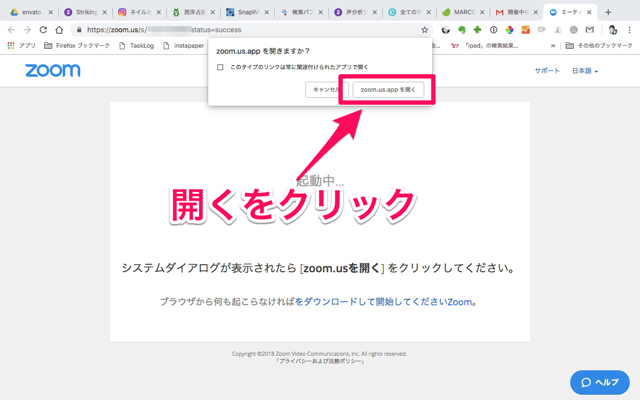Click the Gmail envelope extension icon
Viewport: 640px width, 400px height.
(589, 30)
